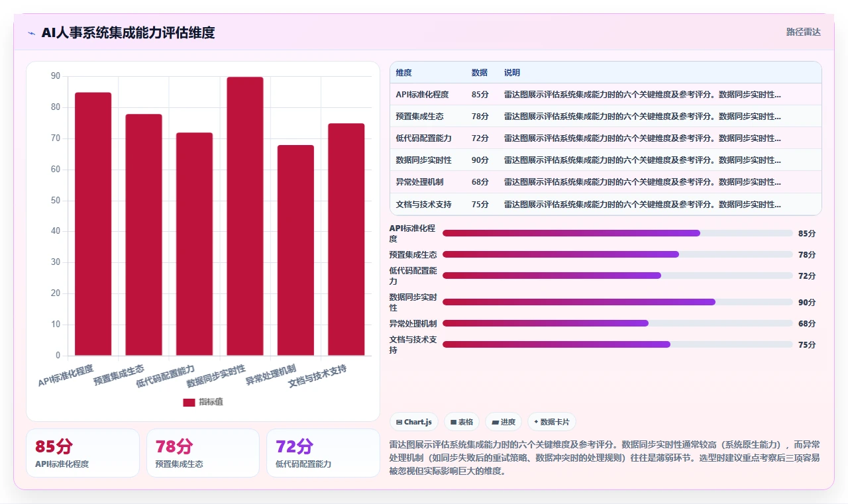
Task: Select the 进度 chip
Action: [x=503, y=422]
